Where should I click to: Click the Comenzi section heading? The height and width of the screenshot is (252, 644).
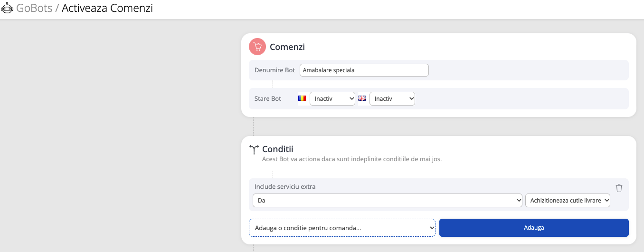pos(287,47)
